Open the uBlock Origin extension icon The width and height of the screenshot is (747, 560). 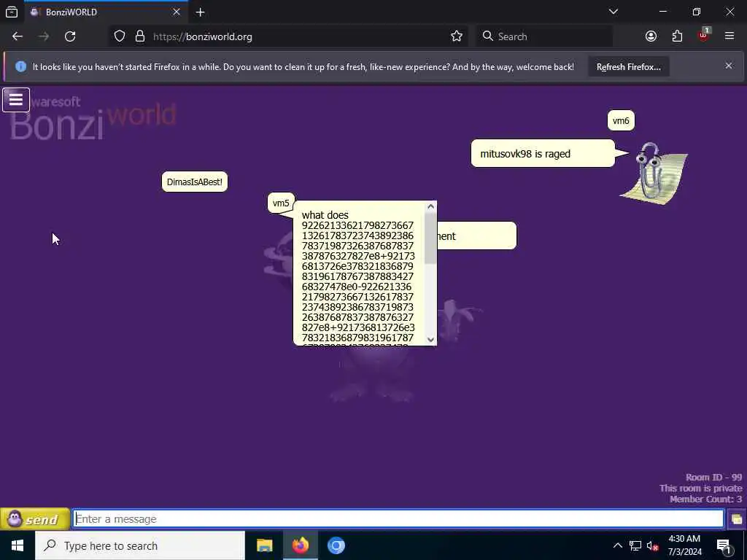[x=703, y=35]
